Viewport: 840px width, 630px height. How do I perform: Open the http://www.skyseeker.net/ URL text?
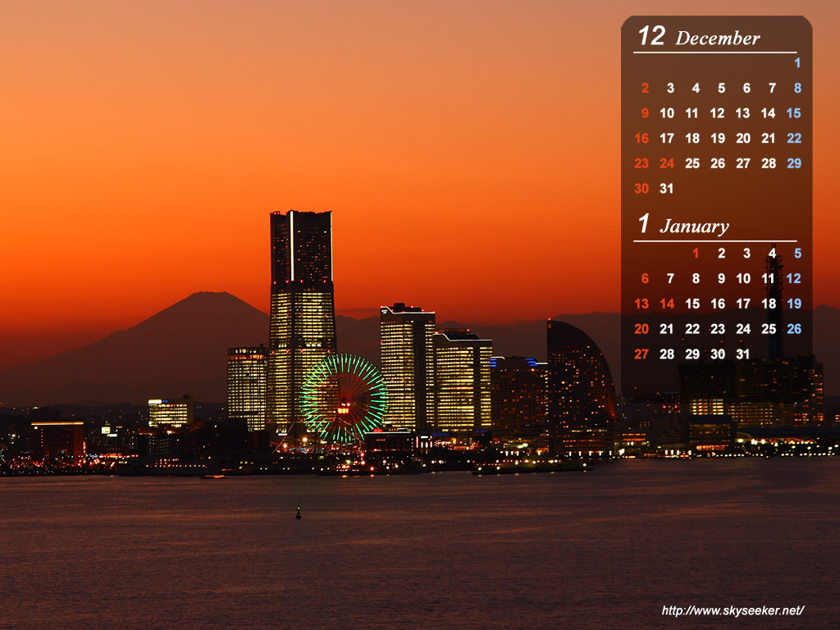click(733, 610)
